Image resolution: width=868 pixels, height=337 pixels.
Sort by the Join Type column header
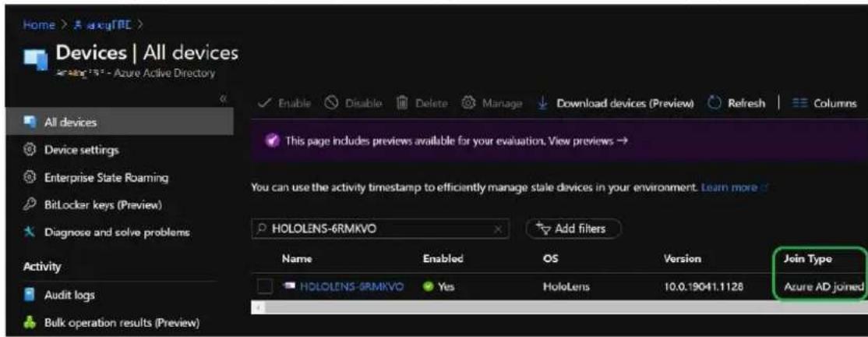point(808,259)
